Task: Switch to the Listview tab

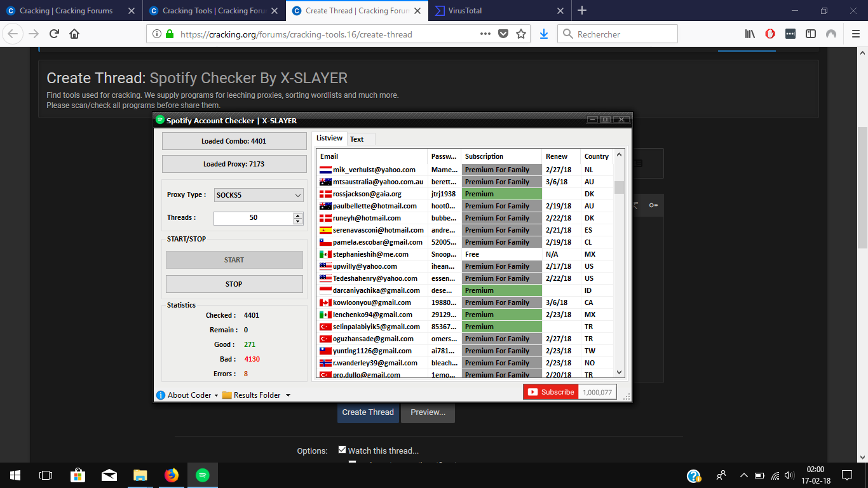Action: point(329,139)
